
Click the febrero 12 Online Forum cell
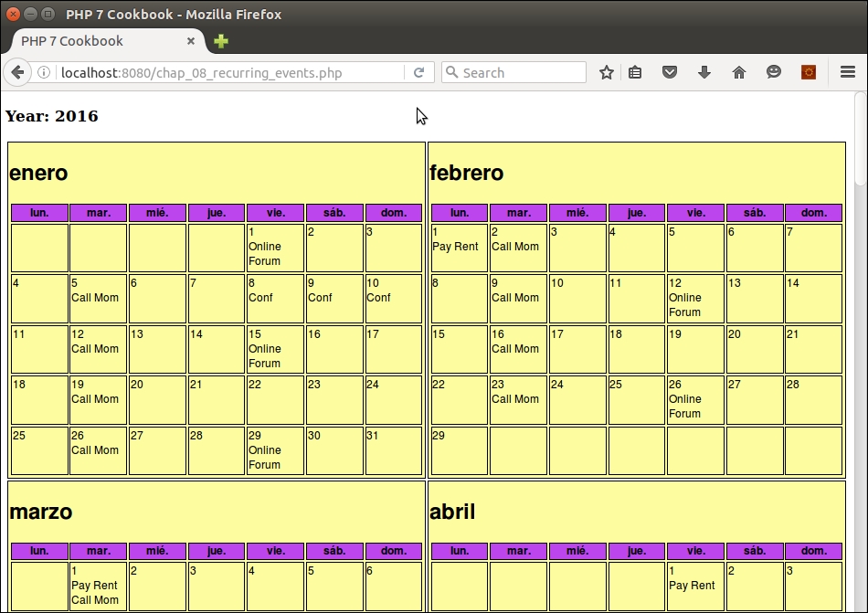(x=694, y=298)
